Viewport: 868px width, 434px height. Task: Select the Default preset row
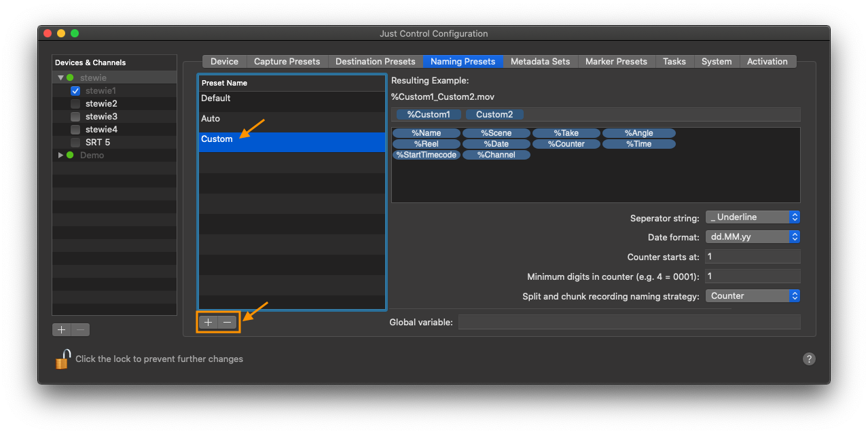[x=292, y=102]
